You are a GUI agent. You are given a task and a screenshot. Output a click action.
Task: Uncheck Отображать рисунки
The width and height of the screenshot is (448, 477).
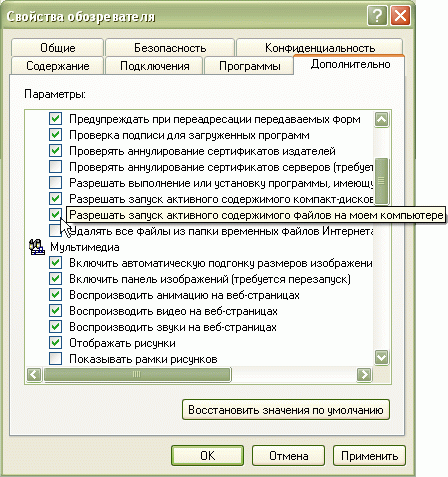tap(55, 343)
